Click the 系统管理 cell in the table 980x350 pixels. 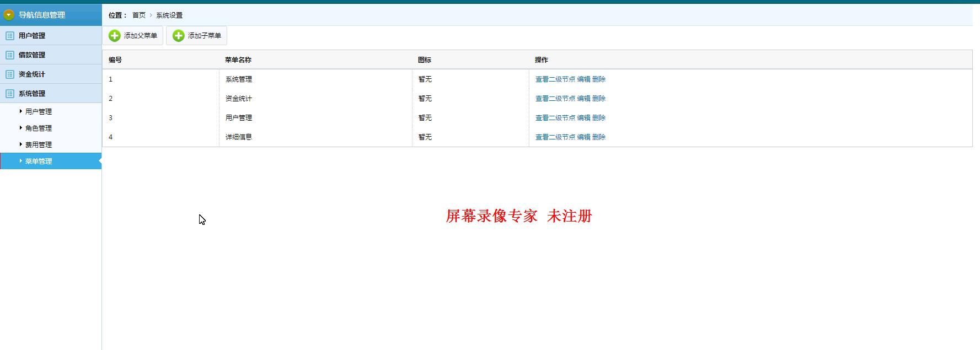click(x=239, y=79)
